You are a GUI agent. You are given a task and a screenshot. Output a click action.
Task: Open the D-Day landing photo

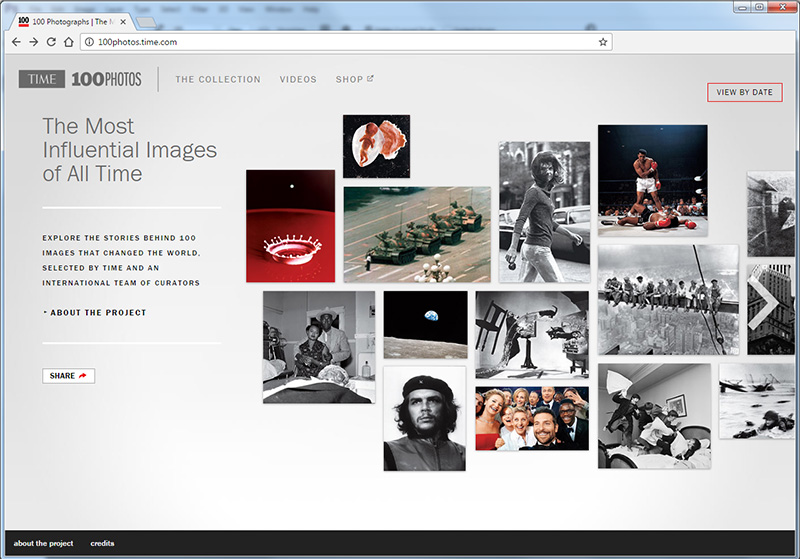pyautogui.click(x=757, y=401)
